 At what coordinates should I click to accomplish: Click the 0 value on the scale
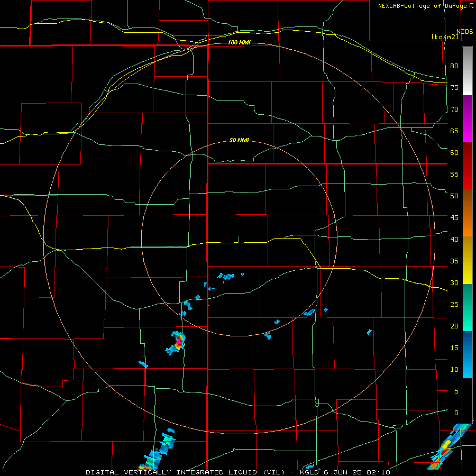456,413
